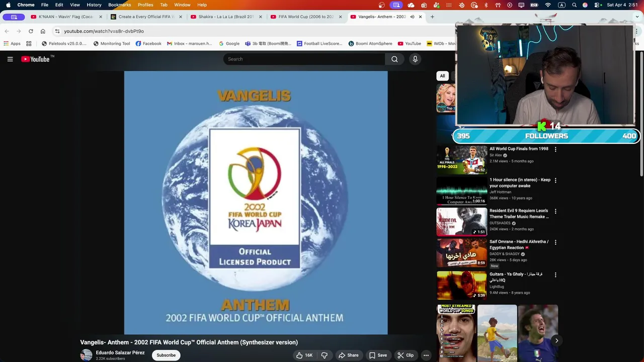Open Eduardo Salazar Pérez channel name
The width and height of the screenshot is (644, 362).
coord(120,353)
